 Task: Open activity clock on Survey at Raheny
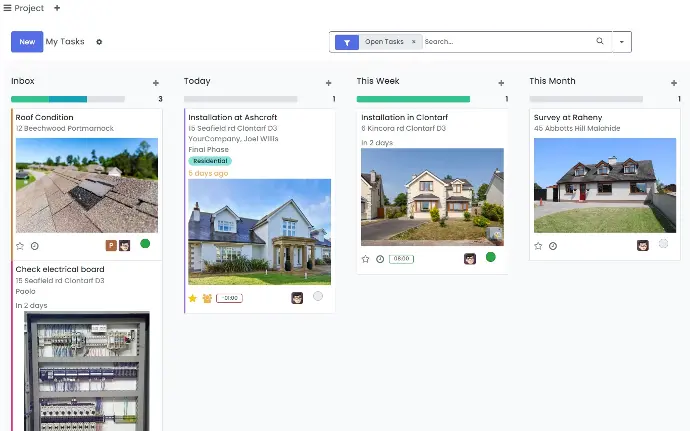(x=553, y=246)
